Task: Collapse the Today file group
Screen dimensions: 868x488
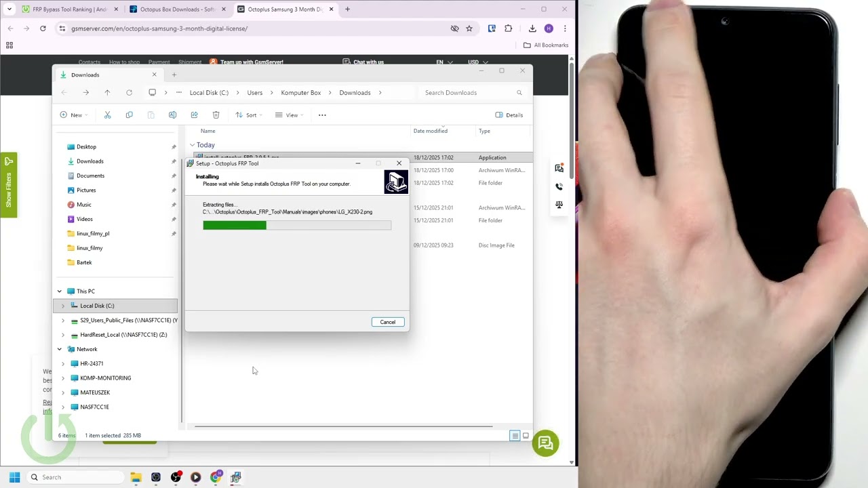Action: pyautogui.click(x=192, y=145)
